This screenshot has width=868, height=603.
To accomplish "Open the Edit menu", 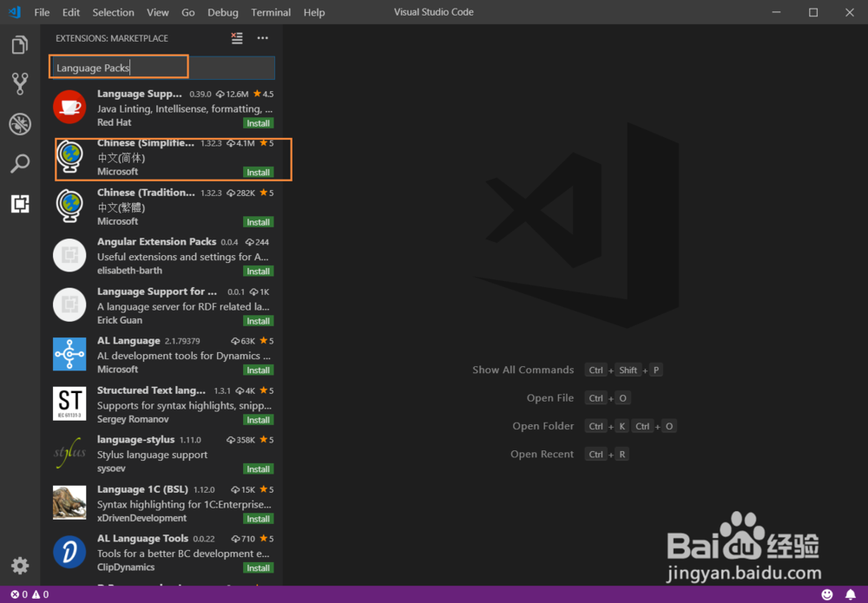I will point(71,12).
